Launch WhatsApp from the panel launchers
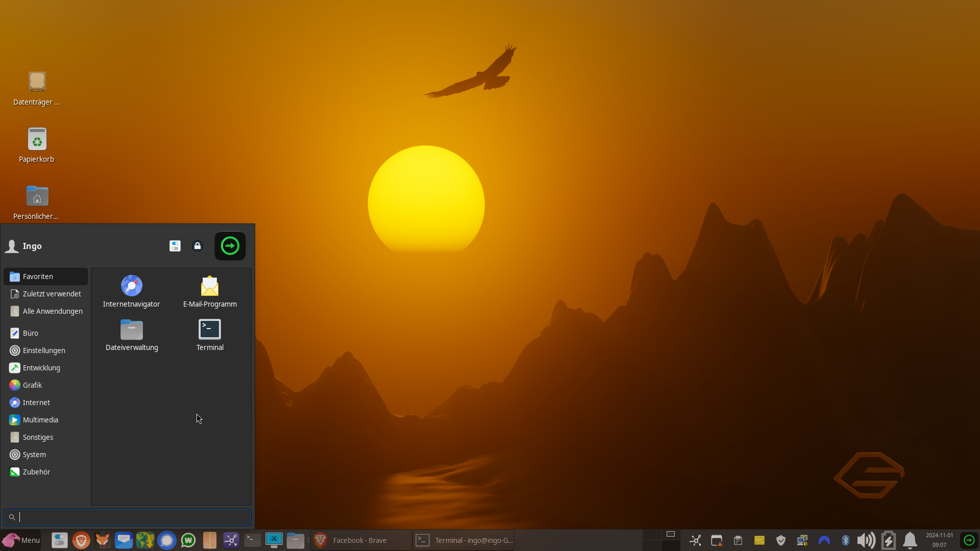Image resolution: width=980 pixels, height=551 pixels. pyautogui.click(x=188, y=540)
